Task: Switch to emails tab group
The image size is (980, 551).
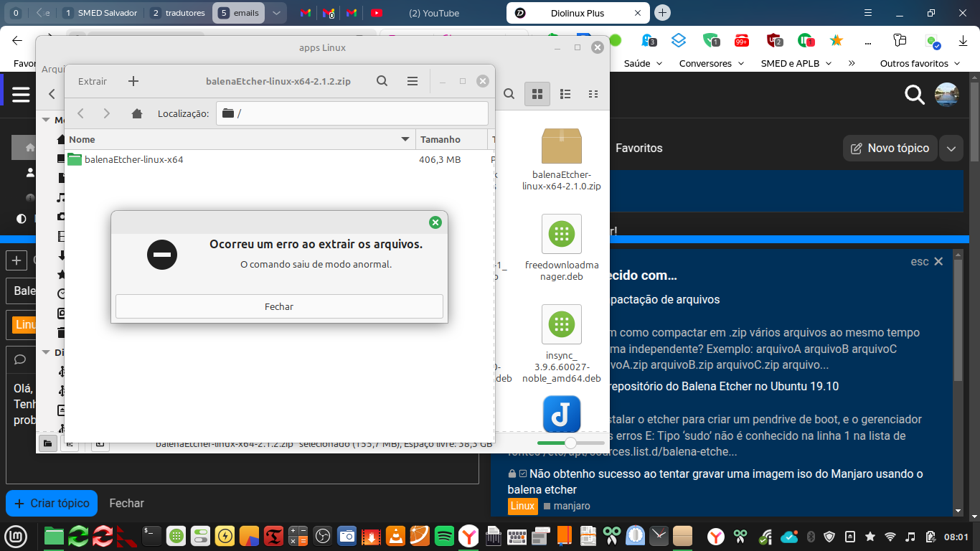Action: 238,13
